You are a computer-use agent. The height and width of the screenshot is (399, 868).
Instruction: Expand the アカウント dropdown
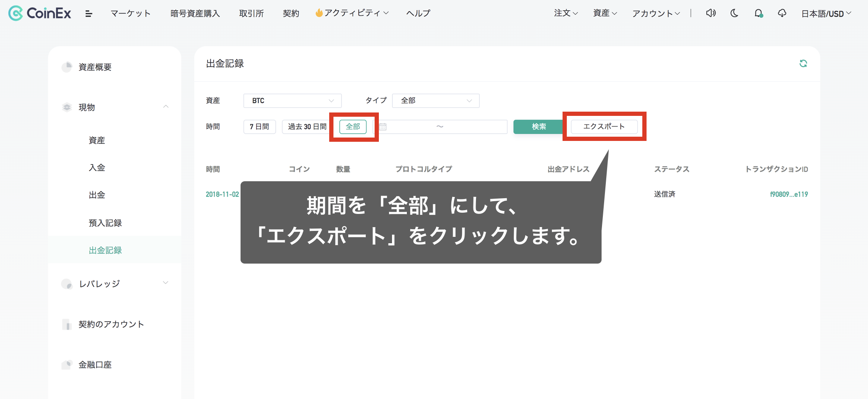click(656, 13)
